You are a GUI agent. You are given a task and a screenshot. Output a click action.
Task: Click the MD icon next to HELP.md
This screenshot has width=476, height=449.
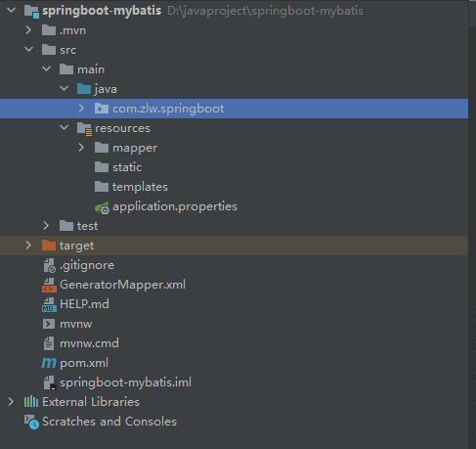pyautogui.click(x=49, y=304)
